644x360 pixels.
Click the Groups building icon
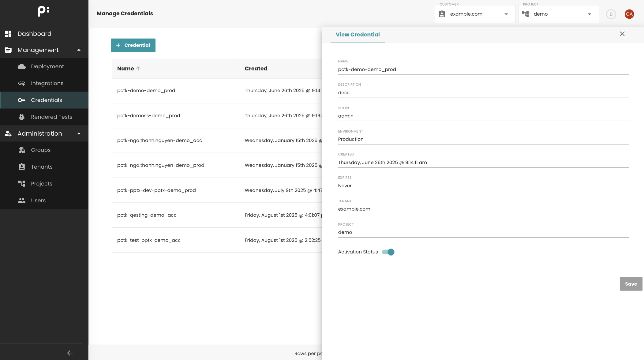pyautogui.click(x=22, y=150)
